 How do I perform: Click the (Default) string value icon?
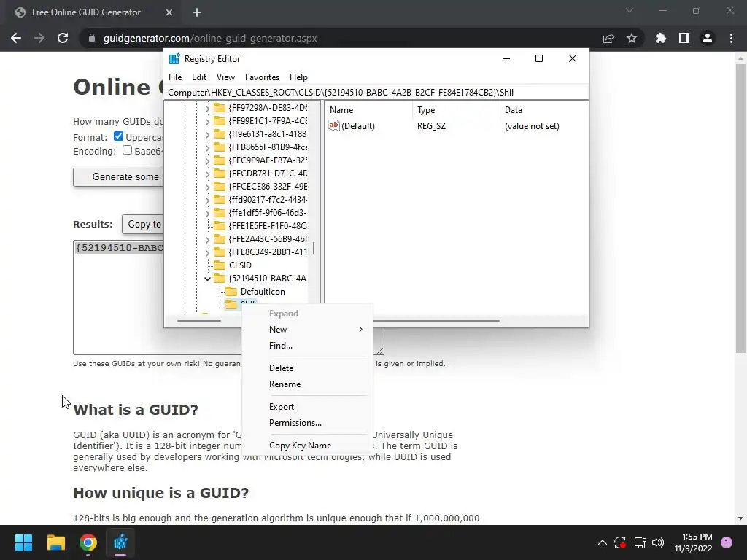[x=334, y=125]
